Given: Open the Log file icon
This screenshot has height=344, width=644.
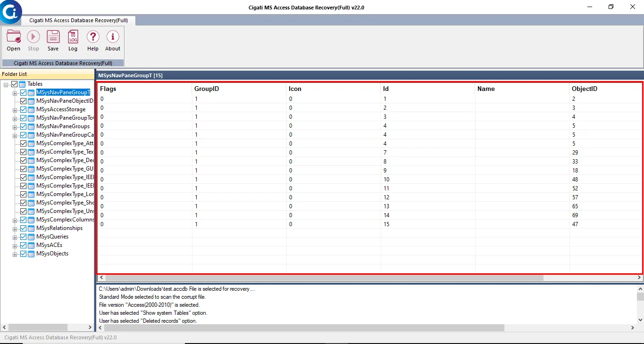Looking at the screenshot, I should [x=73, y=37].
